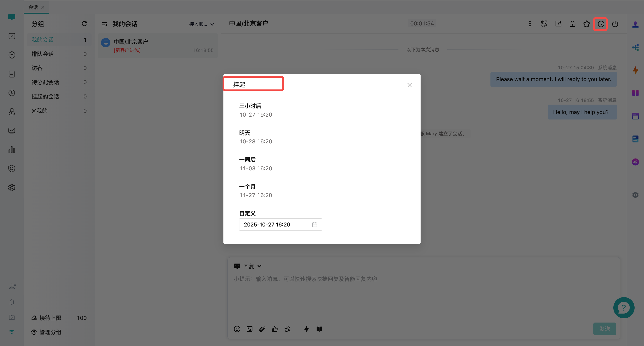Star the current conversation

[x=587, y=23]
